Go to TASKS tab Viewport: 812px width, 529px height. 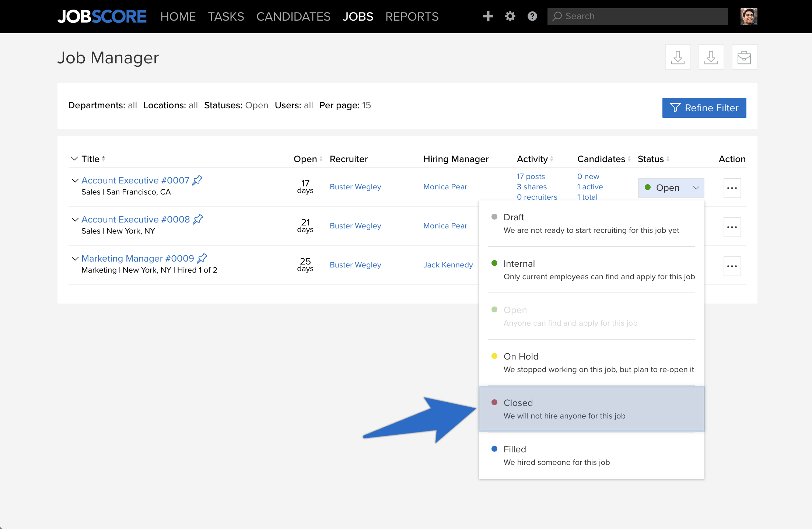click(x=226, y=17)
